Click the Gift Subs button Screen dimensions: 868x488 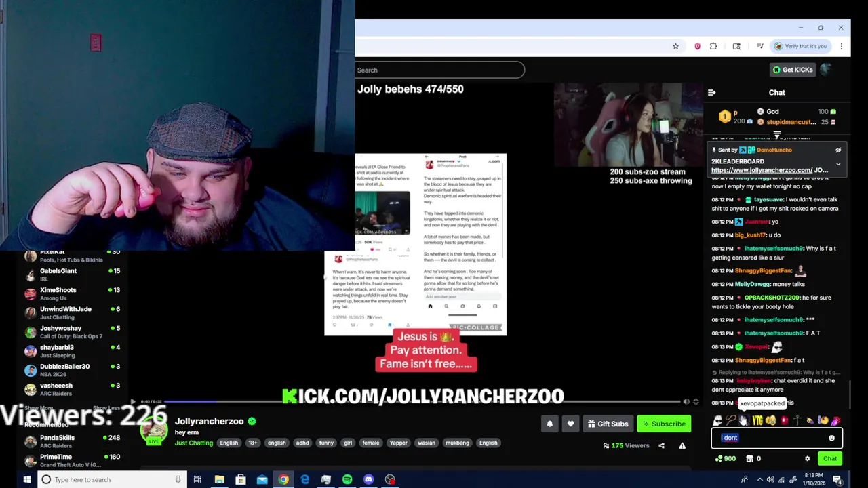(x=608, y=424)
